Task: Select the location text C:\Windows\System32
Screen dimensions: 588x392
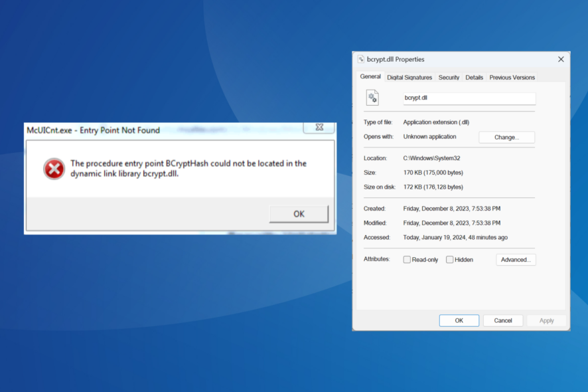Action: point(431,158)
